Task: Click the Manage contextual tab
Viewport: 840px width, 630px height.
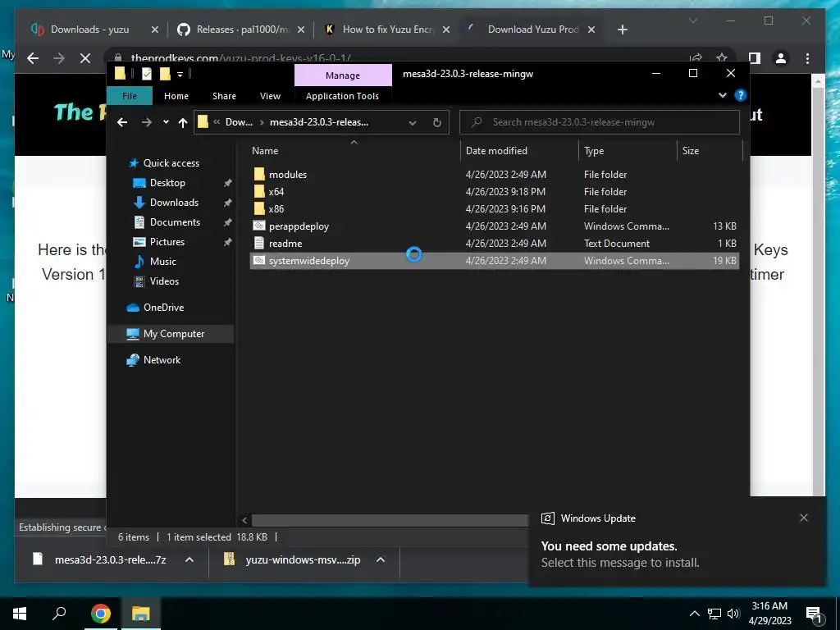Action: (x=343, y=75)
